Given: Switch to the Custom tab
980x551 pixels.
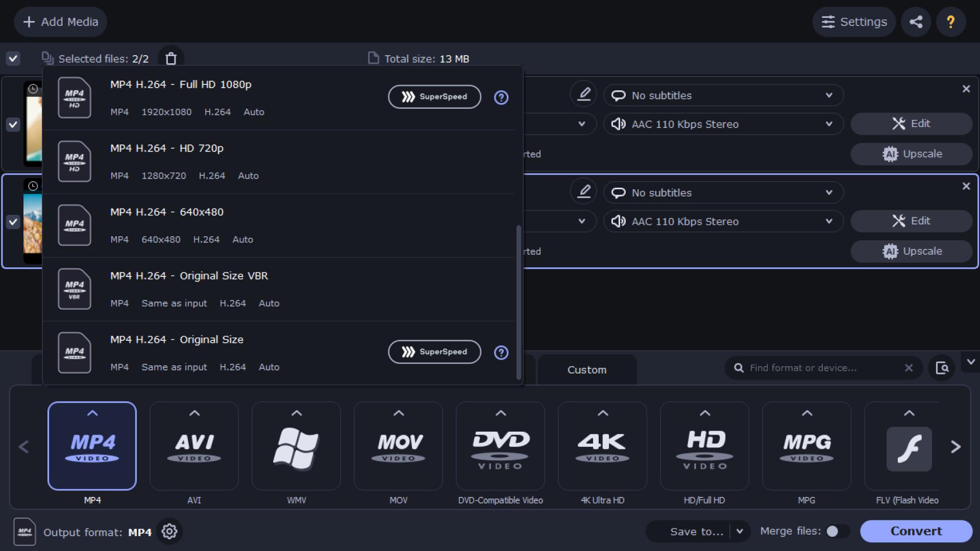Looking at the screenshot, I should tap(587, 369).
